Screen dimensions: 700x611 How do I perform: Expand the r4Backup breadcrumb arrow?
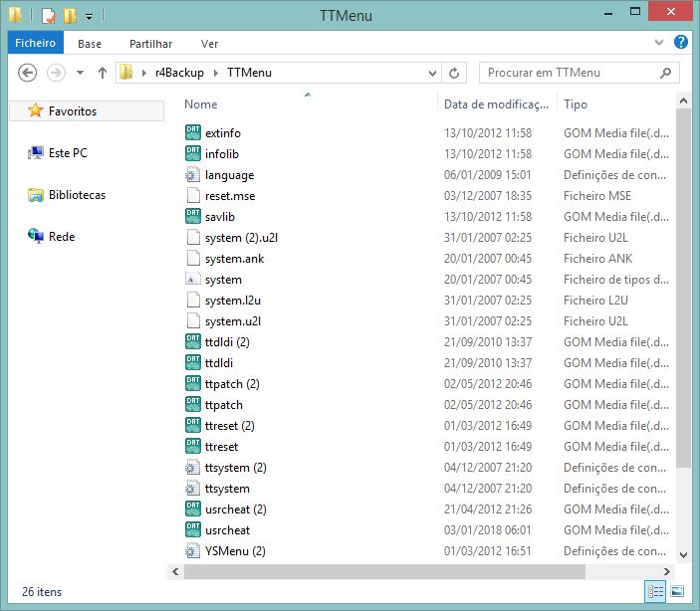click(216, 73)
